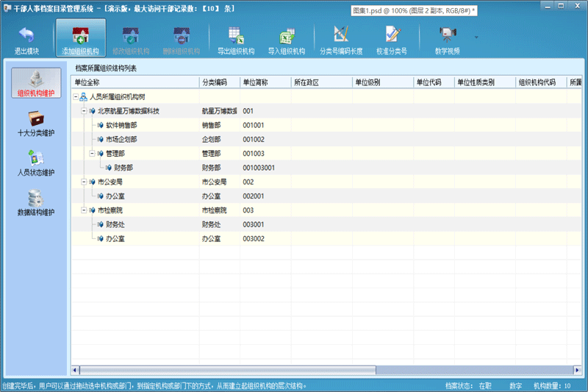Select 财务处 under 市检察院

tap(118, 224)
